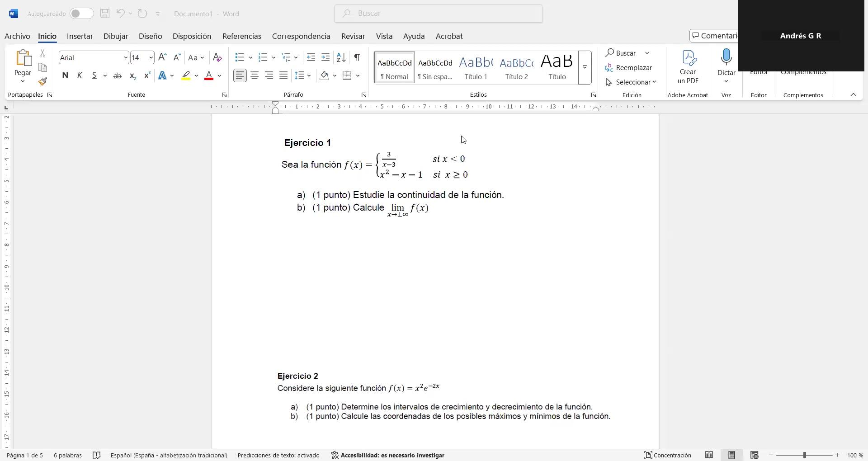
Task: Click the zoom in plus button
Action: (838, 455)
